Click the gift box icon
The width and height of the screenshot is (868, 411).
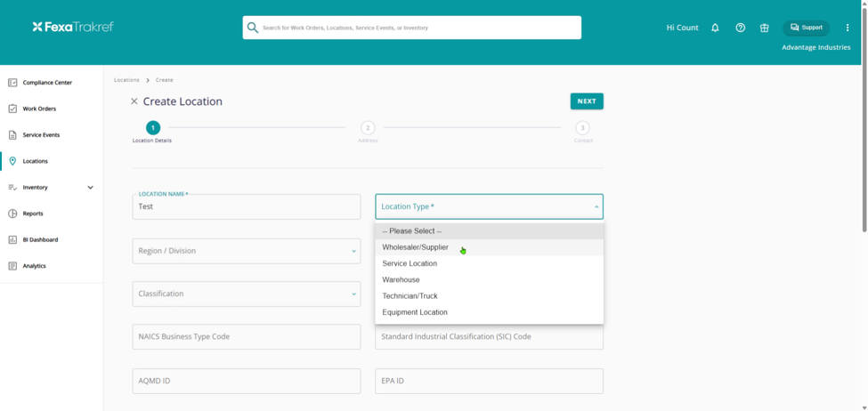[x=765, y=28]
